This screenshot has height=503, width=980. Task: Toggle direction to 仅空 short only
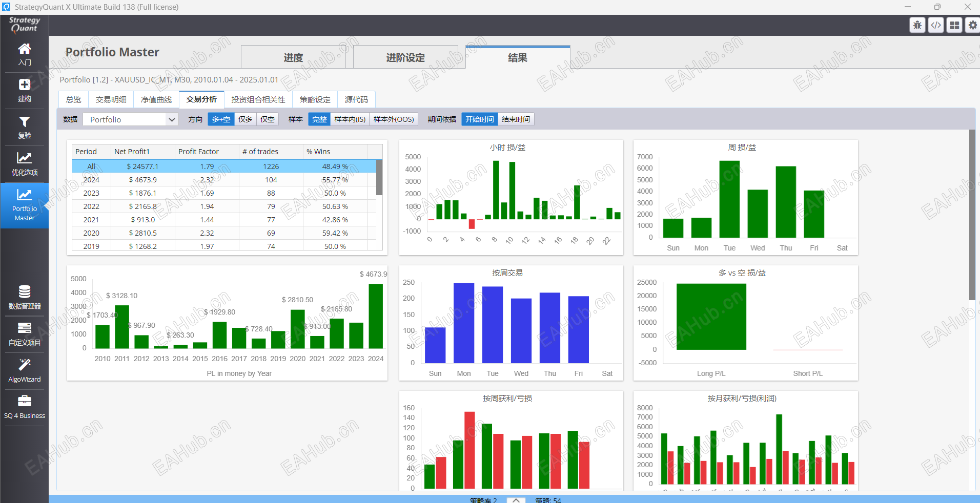(x=267, y=119)
